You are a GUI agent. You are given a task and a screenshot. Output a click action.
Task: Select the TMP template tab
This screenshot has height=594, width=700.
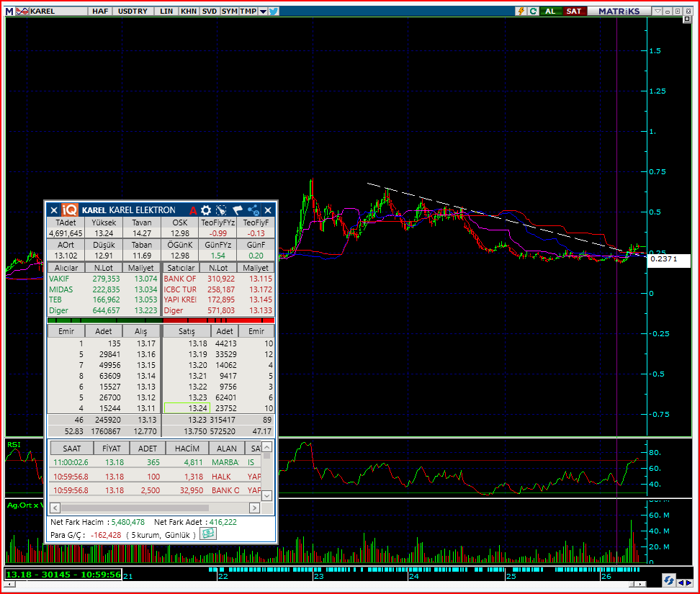click(x=248, y=11)
